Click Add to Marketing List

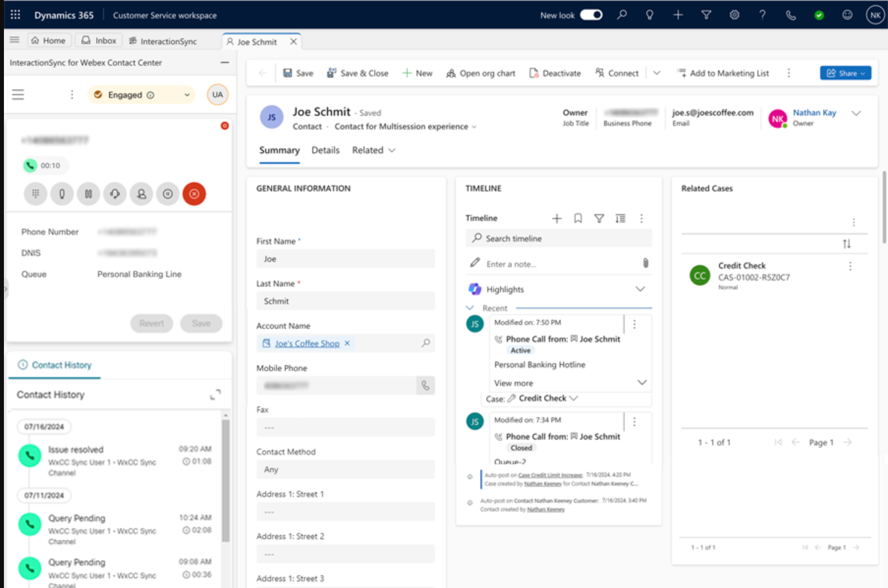click(723, 73)
